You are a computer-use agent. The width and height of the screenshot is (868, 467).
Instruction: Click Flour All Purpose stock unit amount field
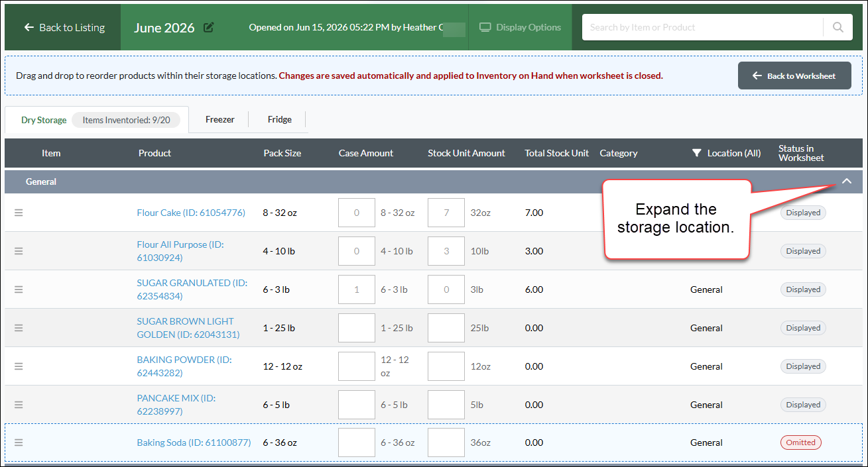446,251
